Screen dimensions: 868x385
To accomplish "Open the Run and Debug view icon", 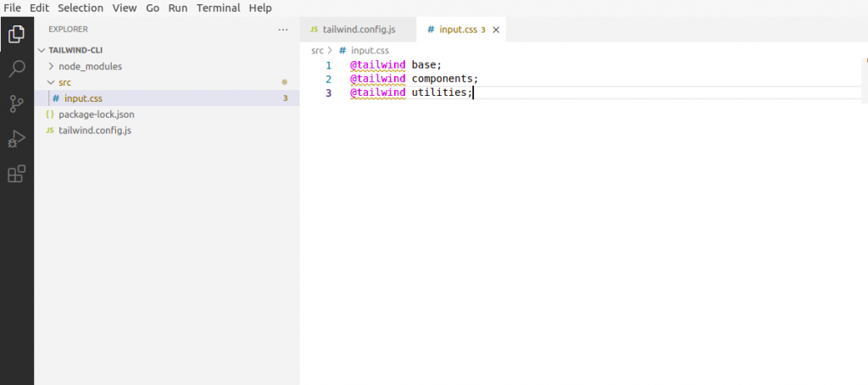I will [17, 139].
